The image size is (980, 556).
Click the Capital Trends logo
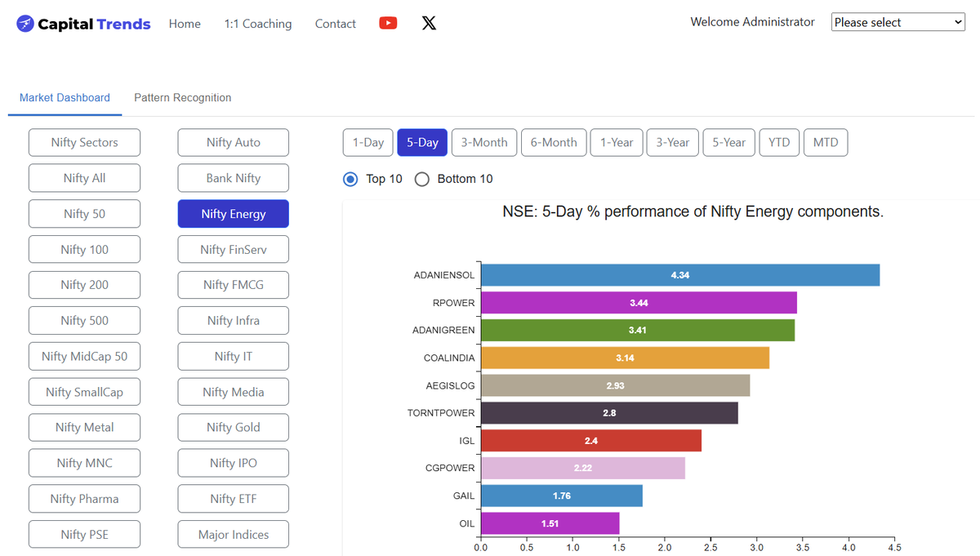(x=83, y=24)
